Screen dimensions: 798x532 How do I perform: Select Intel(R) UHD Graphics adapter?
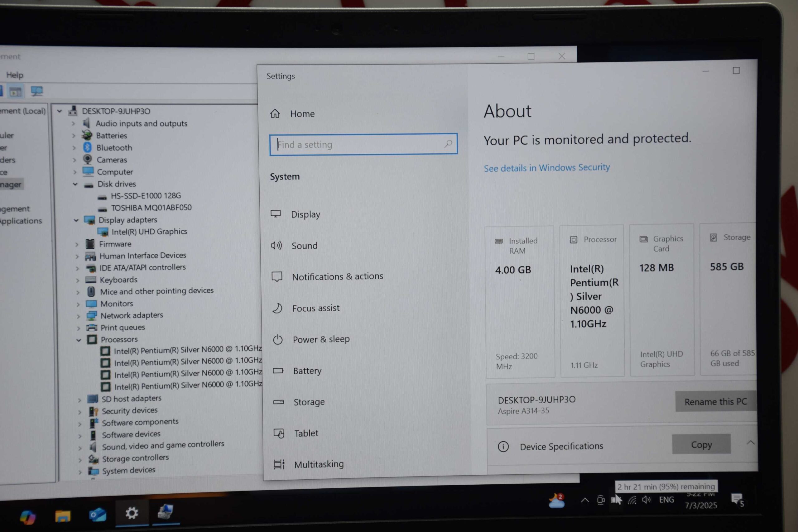(149, 232)
